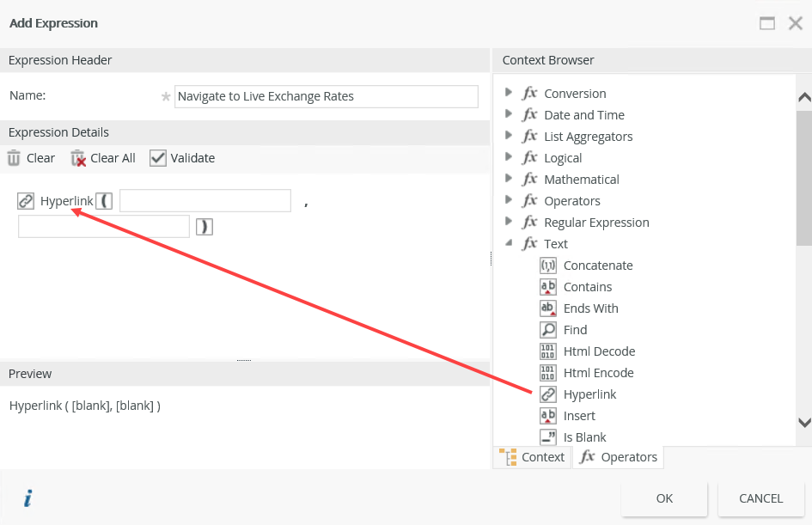Image resolution: width=812 pixels, height=525 pixels.
Task: Click the Clear label next to the trash icon
Action: click(41, 158)
